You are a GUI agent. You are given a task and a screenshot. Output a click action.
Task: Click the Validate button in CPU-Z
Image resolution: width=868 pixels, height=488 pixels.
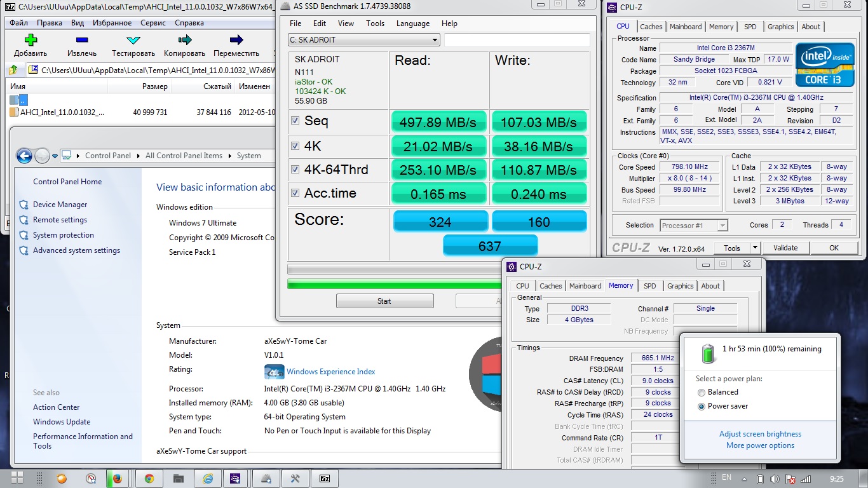click(x=785, y=248)
